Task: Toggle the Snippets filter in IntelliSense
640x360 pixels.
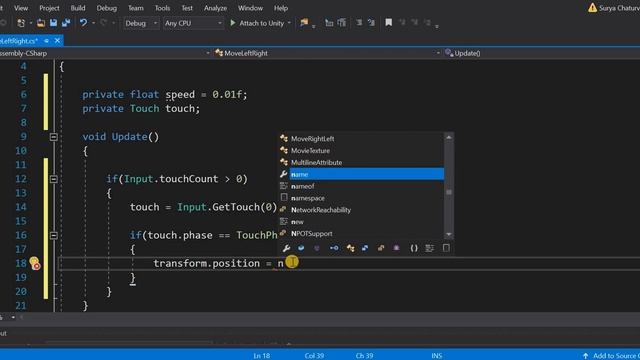Action: [446, 248]
